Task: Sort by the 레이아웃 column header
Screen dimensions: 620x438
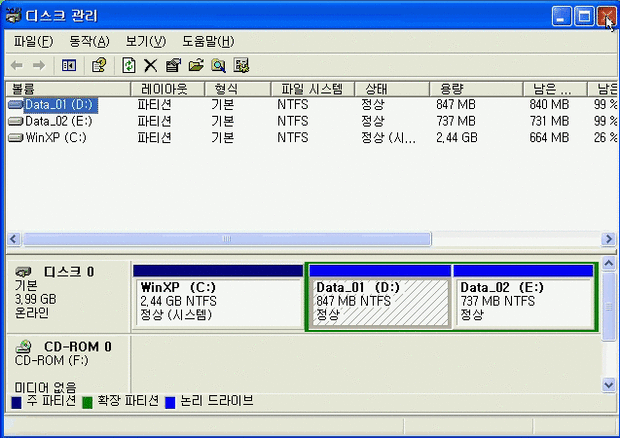Action: click(168, 89)
